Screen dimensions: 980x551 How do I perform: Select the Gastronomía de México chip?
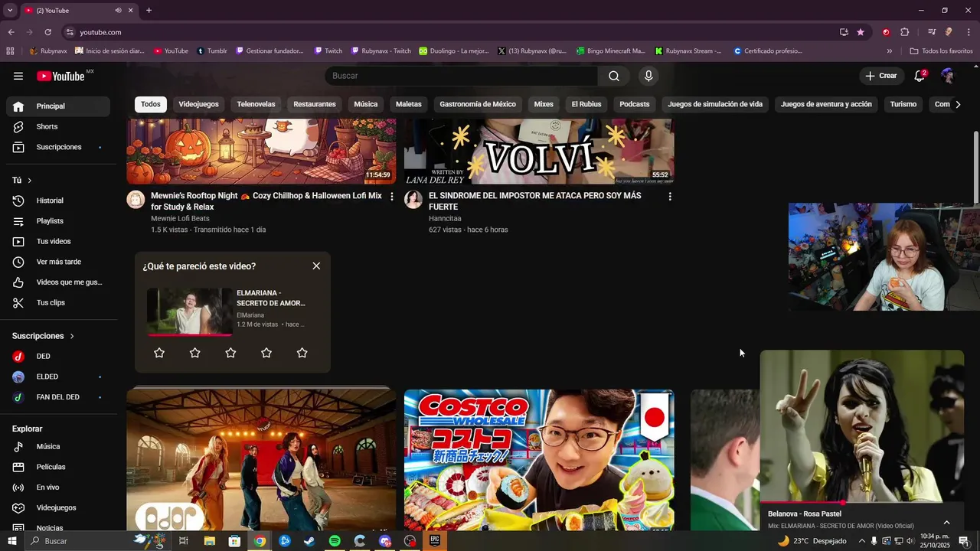pyautogui.click(x=478, y=104)
